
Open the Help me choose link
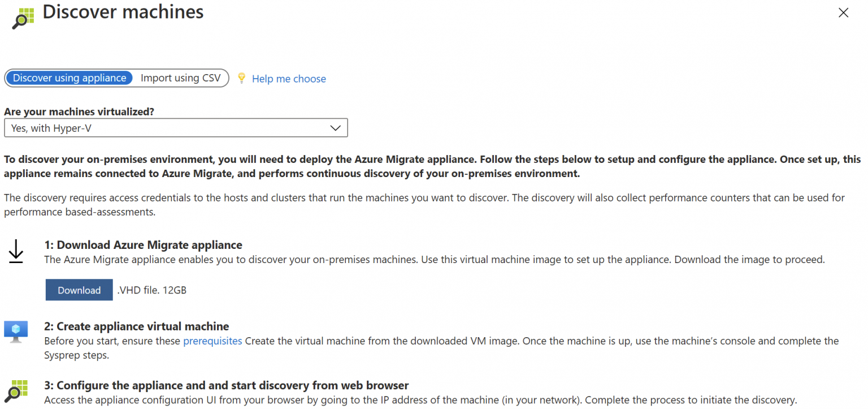[289, 79]
